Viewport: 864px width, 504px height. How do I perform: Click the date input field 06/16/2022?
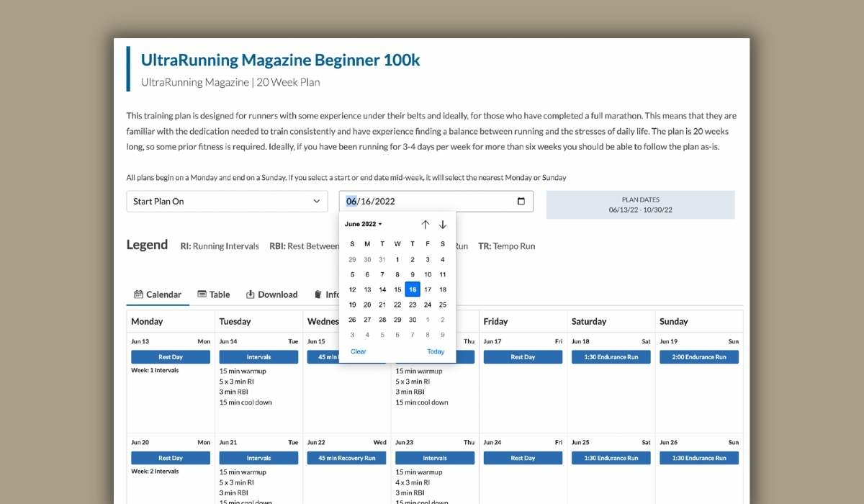point(436,202)
